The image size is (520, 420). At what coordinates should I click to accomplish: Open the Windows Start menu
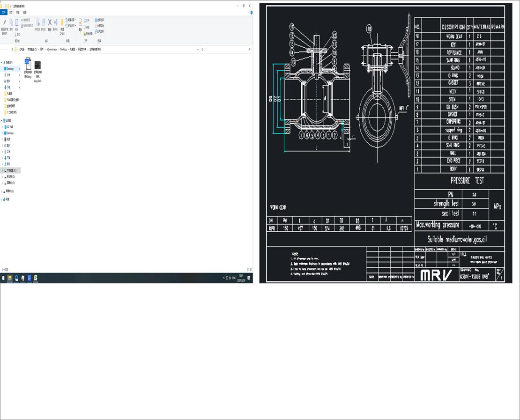[x=3, y=278]
